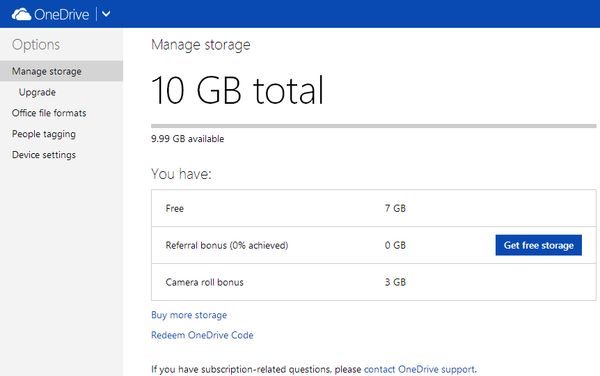Click the 9.99 GB available text

click(x=188, y=139)
